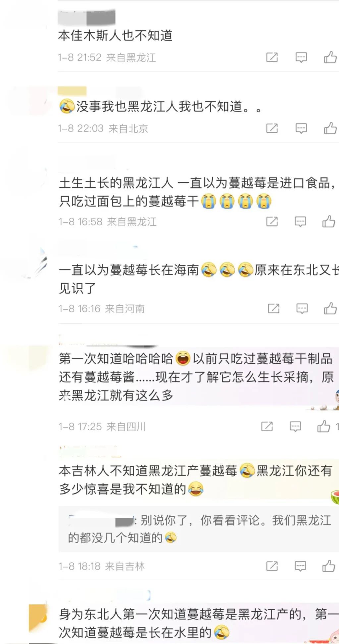Screen dimensions: 339x644
Task: Reply to the 16:58 黑龙江 comment
Action: click(300, 222)
